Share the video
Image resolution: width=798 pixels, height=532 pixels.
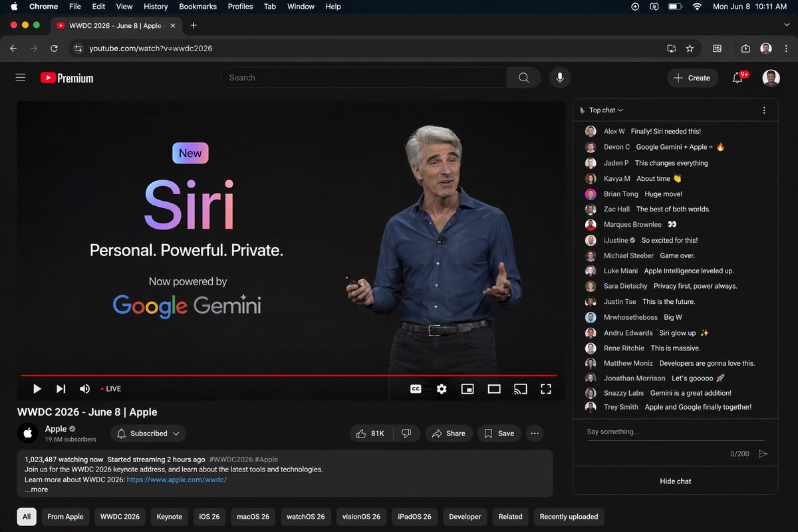coord(449,434)
